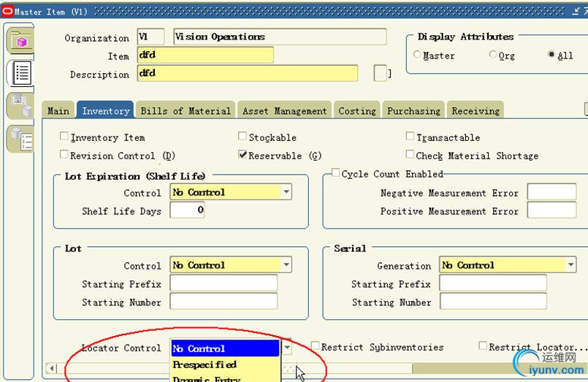Click the Oracle window icon in title bar
588x382 pixels.
pyautogui.click(x=7, y=11)
